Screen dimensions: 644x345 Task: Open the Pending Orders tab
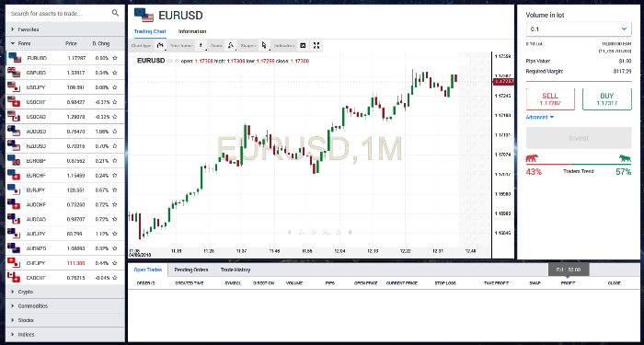point(191,270)
